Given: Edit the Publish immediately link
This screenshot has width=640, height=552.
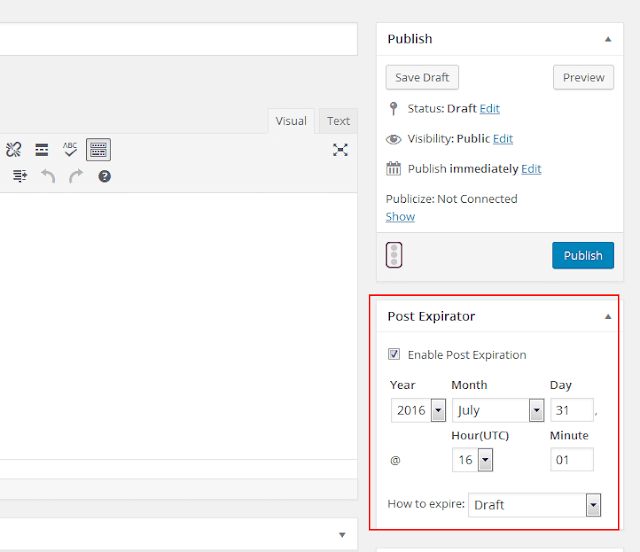Looking at the screenshot, I should coord(531,169).
